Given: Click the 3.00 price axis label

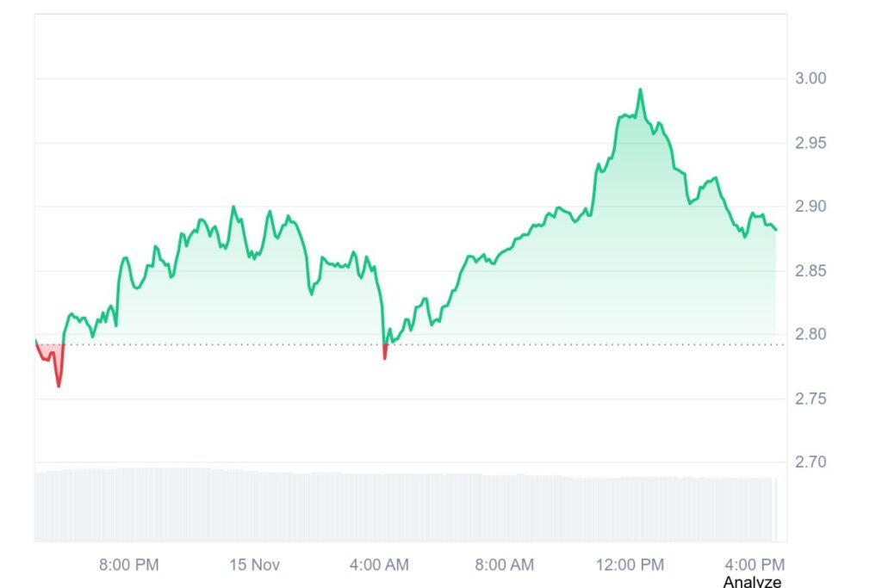Looking at the screenshot, I should (810, 78).
